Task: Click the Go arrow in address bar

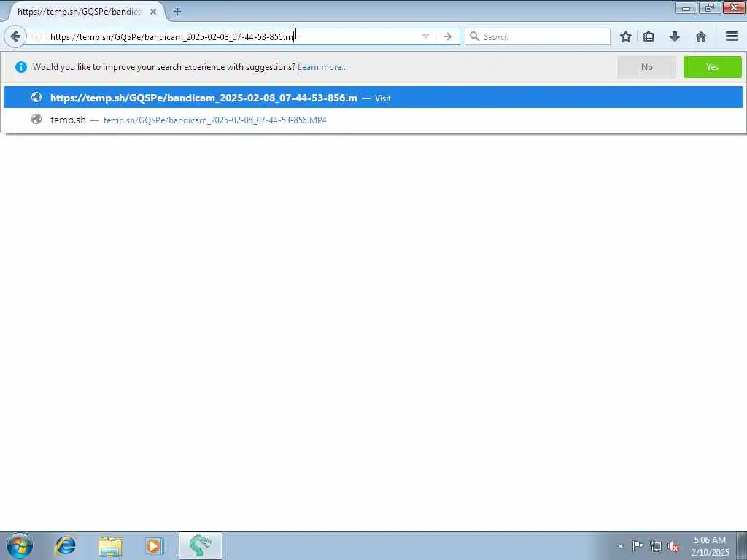Action: 447,36
